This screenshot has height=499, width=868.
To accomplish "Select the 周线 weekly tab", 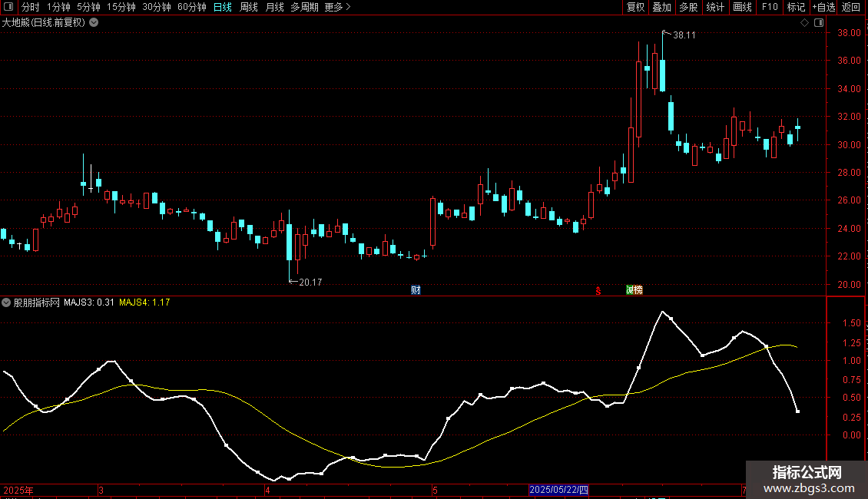I will click(x=249, y=7).
